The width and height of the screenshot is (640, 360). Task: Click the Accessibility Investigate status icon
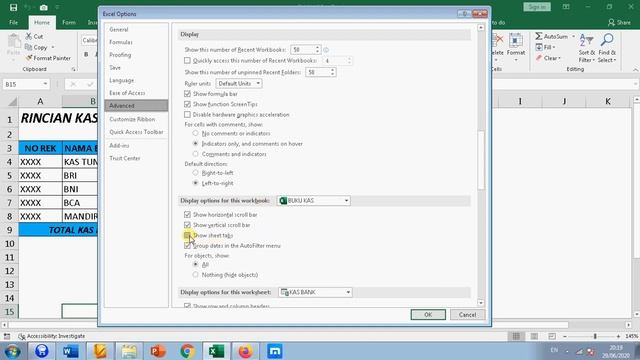(22, 336)
